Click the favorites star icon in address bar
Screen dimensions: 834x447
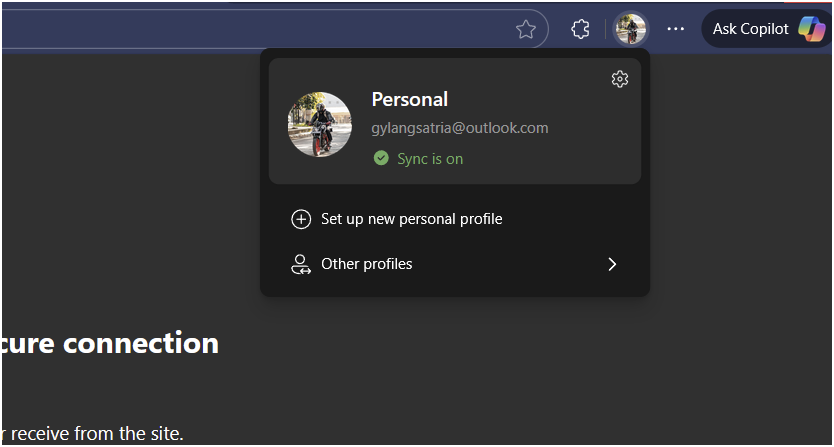point(526,29)
